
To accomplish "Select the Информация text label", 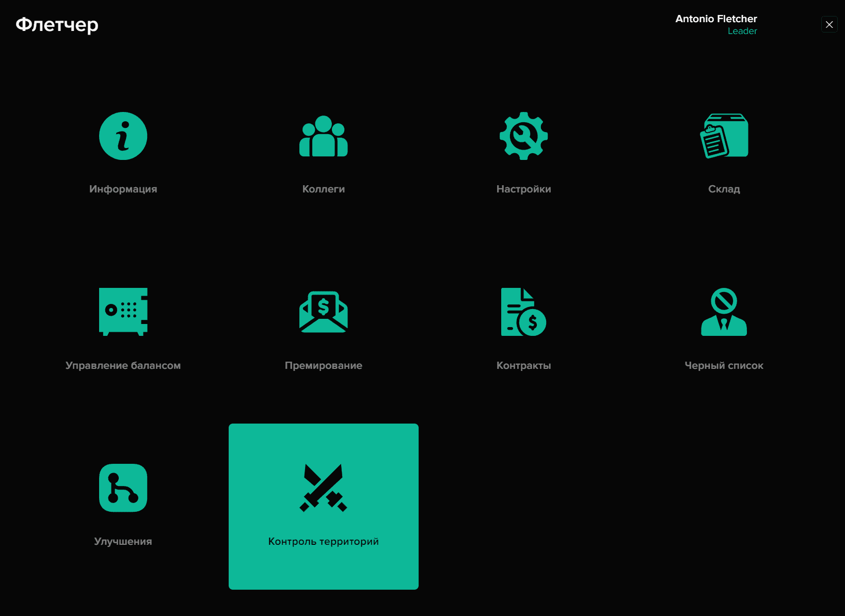I will [123, 189].
